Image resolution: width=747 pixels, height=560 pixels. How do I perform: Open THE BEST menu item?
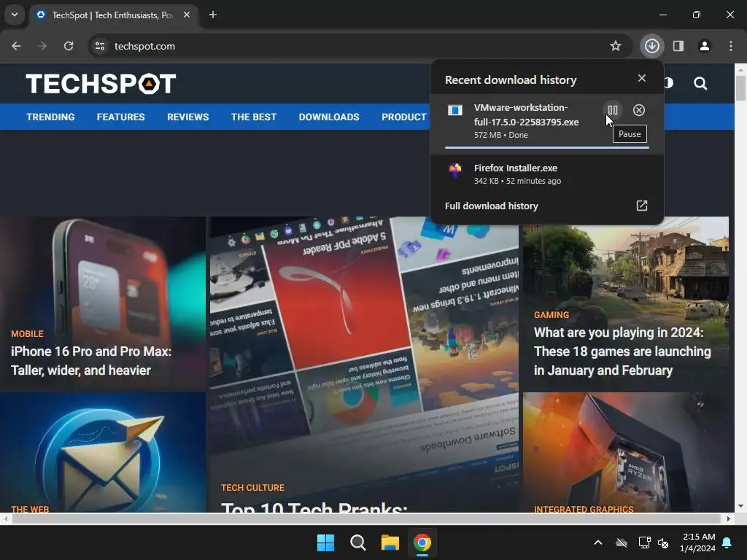coord(253,117)
